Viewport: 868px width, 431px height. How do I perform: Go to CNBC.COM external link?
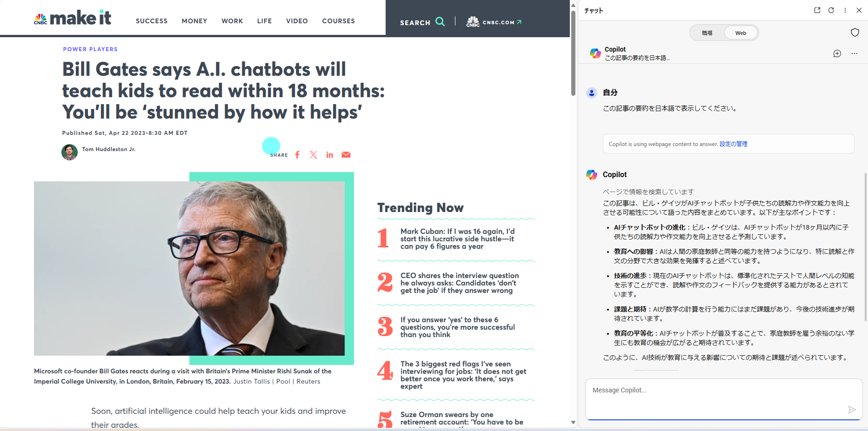(494, 22)
